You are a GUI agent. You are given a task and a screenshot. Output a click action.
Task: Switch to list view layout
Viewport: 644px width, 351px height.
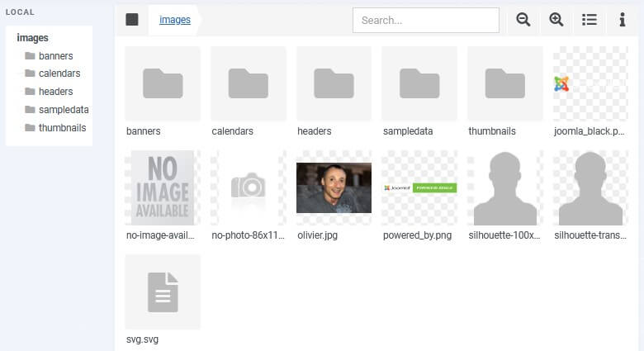click(x=589, y=20)
